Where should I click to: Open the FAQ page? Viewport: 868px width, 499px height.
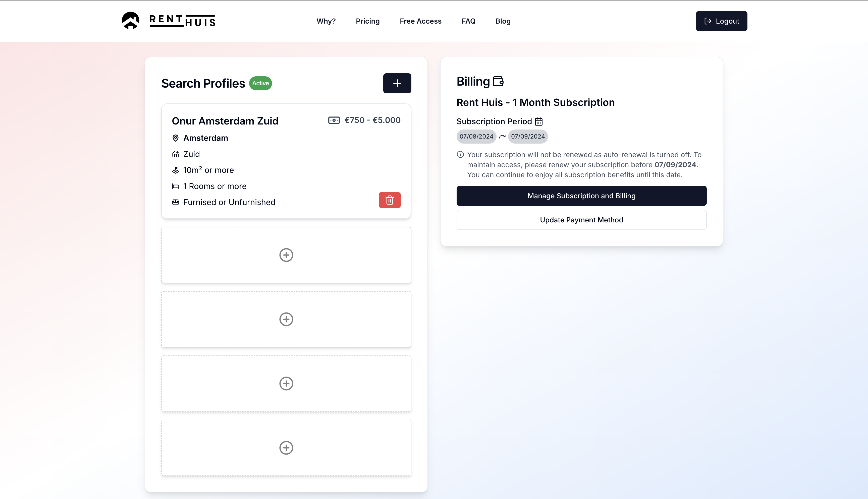pos(468,21)
